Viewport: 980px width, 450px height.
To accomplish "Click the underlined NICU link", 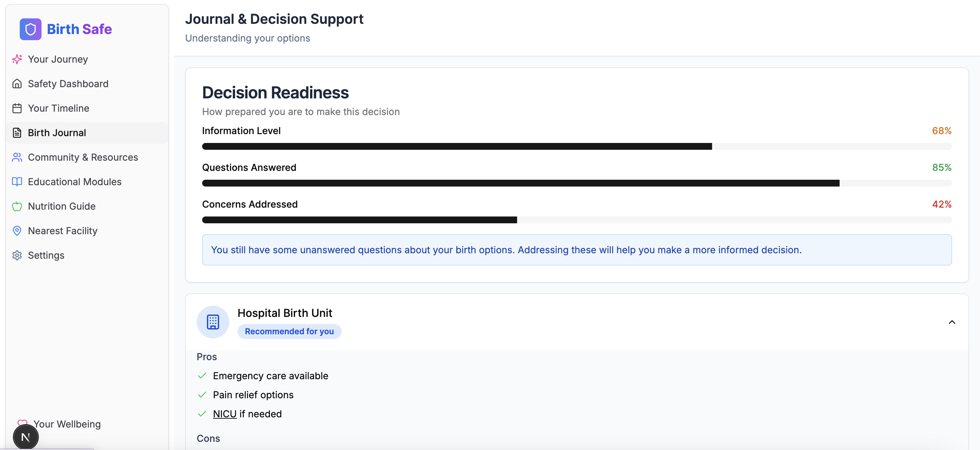I will pyautogui.click(x=225, y=414).
